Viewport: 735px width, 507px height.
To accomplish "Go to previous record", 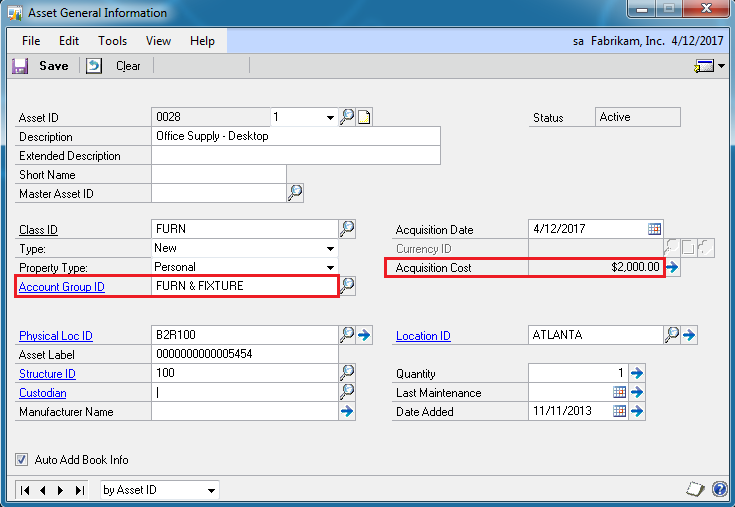I will (x=43, y=490).
